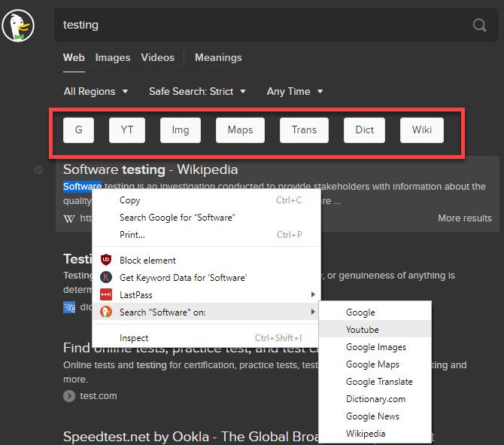Open the Speedtest.net by Ookla result

tap(191, 437)
